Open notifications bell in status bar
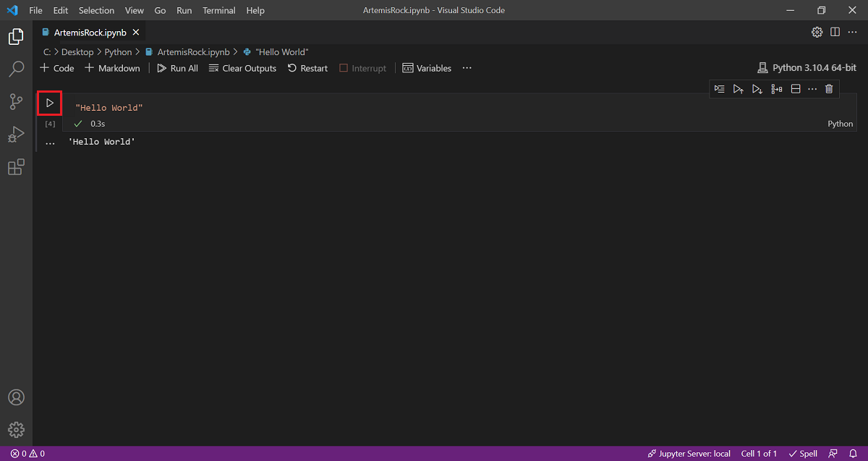 (x=853, y=454)
